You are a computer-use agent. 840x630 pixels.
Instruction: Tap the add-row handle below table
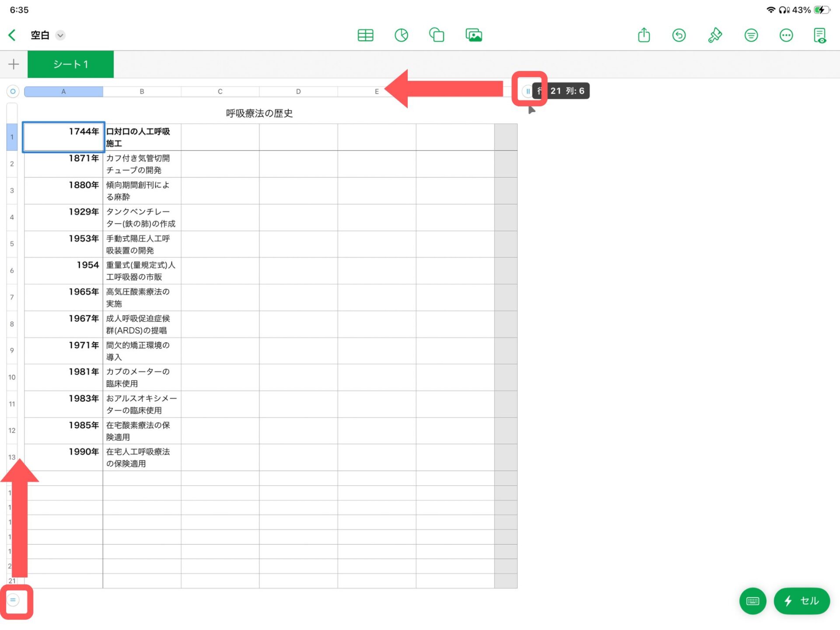point(13,600)
